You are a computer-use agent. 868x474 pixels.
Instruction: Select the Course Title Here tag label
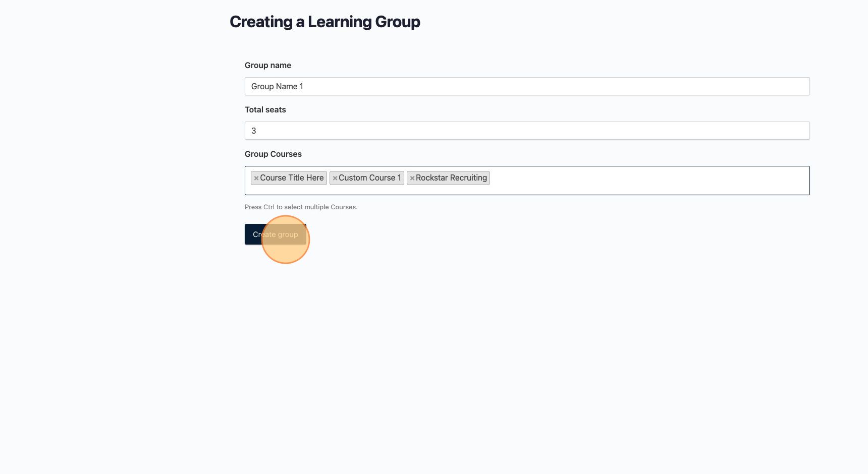(x=292, y=177)
